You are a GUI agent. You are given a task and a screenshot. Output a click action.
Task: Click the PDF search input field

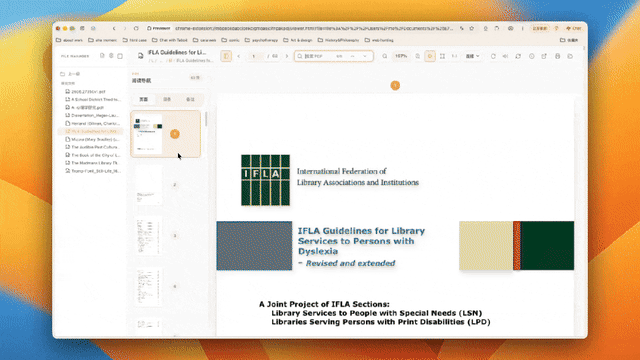pos(318,56)
